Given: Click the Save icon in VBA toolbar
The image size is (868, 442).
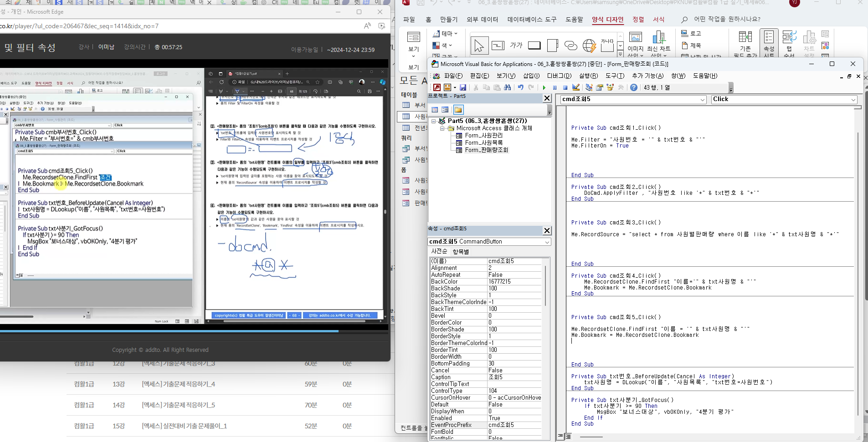Looking at the screenshot, I should pos(463,87).
